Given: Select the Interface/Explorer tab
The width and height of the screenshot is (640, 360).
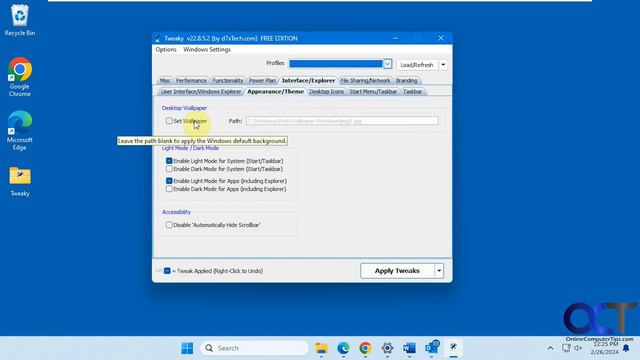Looking at the screenshot, I should click(x=308, y=81).
